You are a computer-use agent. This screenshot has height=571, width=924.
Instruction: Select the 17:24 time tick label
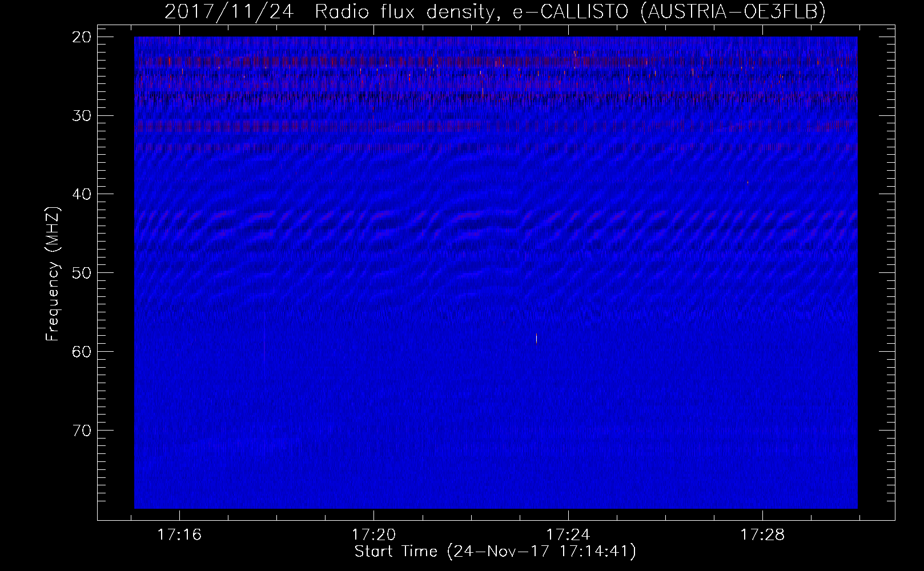568,535
